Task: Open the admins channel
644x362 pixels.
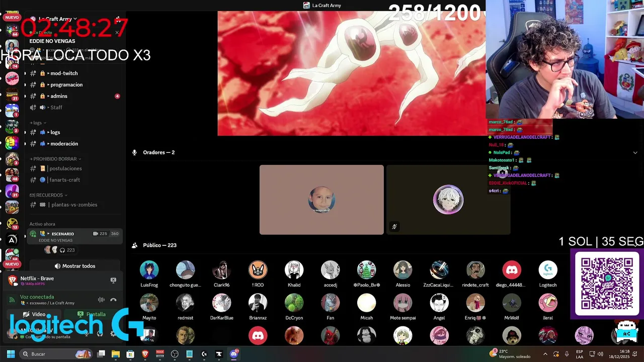Action: click(74, 96)
